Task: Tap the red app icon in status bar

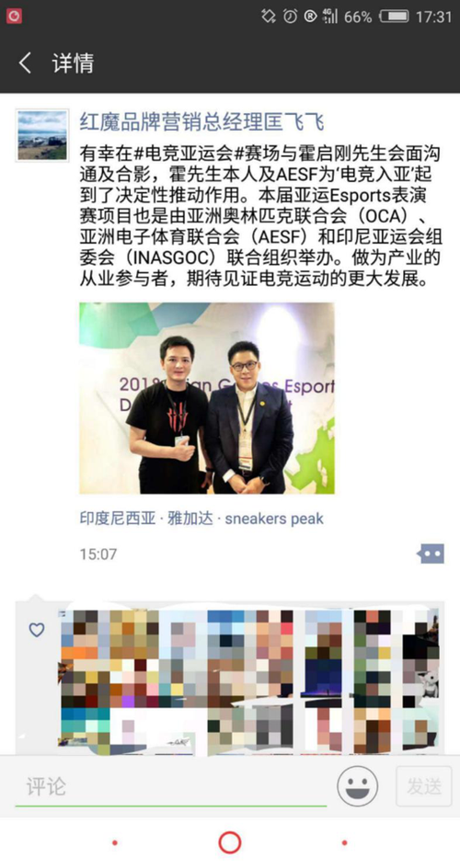Action: click(x=14, y=17)
